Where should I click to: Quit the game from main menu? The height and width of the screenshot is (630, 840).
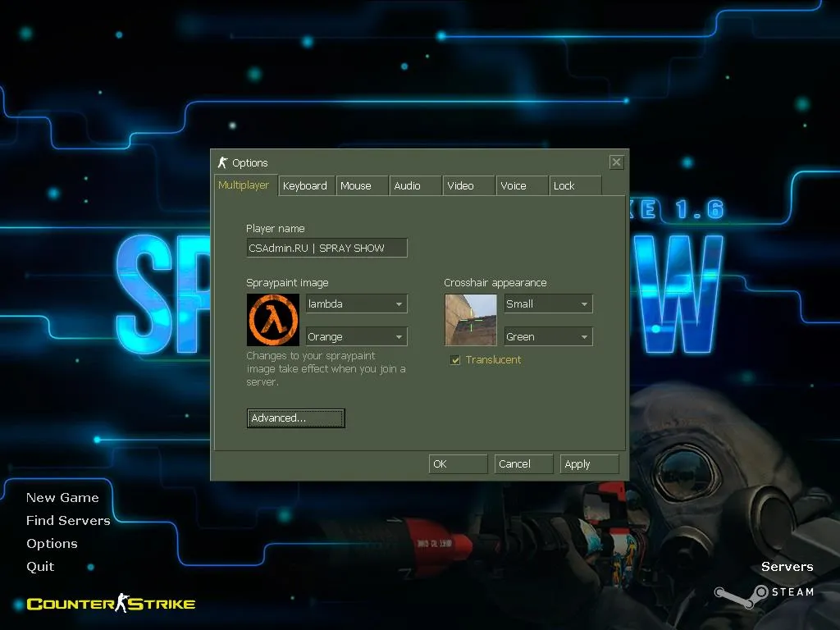[x=40, y=567]
